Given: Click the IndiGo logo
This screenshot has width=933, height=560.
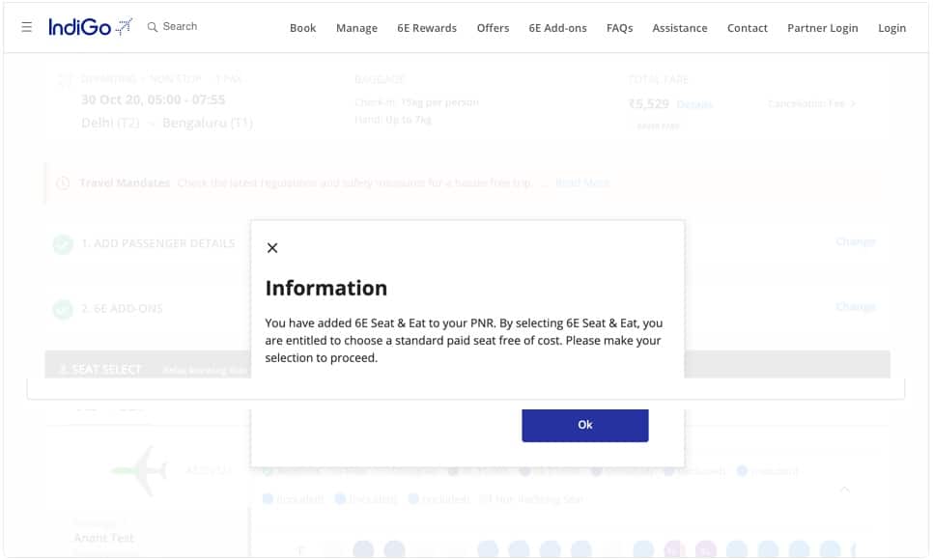Looking at the screenshot, I should (90, 27).
